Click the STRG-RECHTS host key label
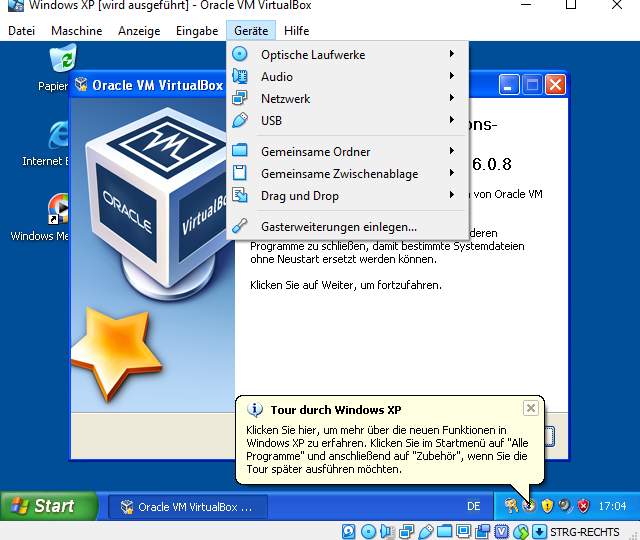 pos(584,532)
